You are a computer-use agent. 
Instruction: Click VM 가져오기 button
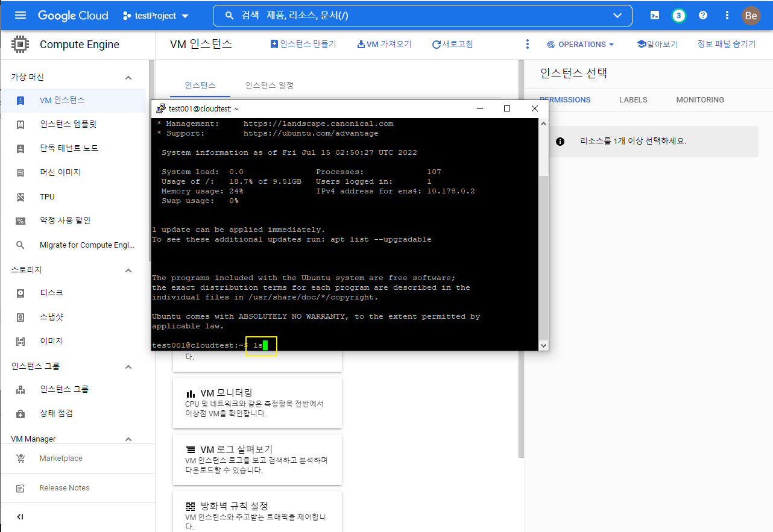click(385, 44)
